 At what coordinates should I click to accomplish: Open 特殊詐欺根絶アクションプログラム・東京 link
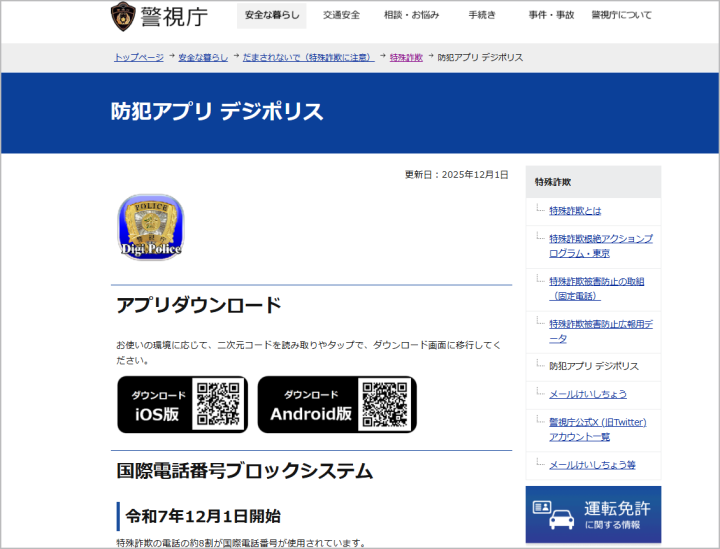click(x=600, y=246)
